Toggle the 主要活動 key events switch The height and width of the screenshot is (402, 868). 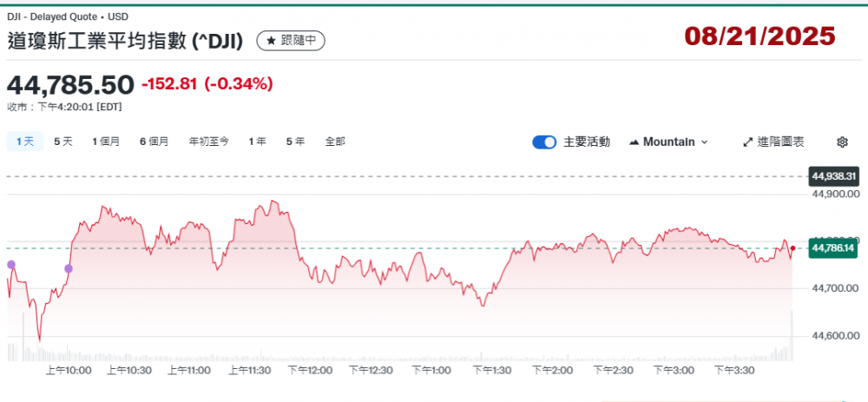click(x=544, y=142)
